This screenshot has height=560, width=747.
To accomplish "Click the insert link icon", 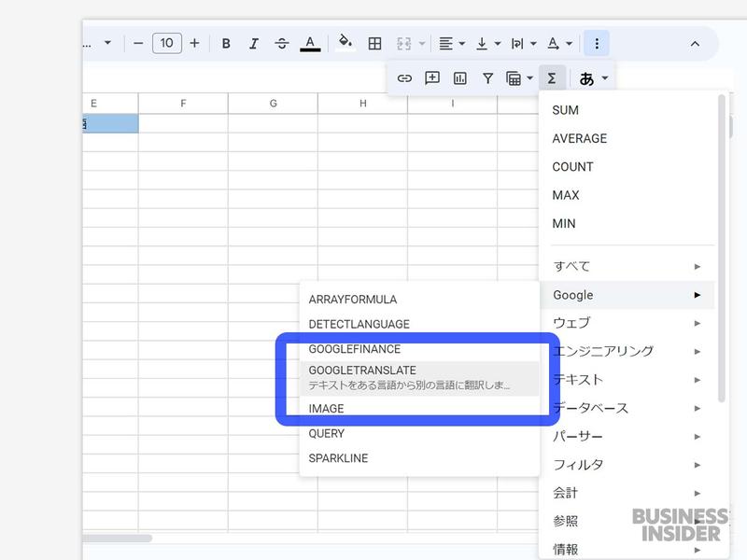I will click(x=404, y=78).
